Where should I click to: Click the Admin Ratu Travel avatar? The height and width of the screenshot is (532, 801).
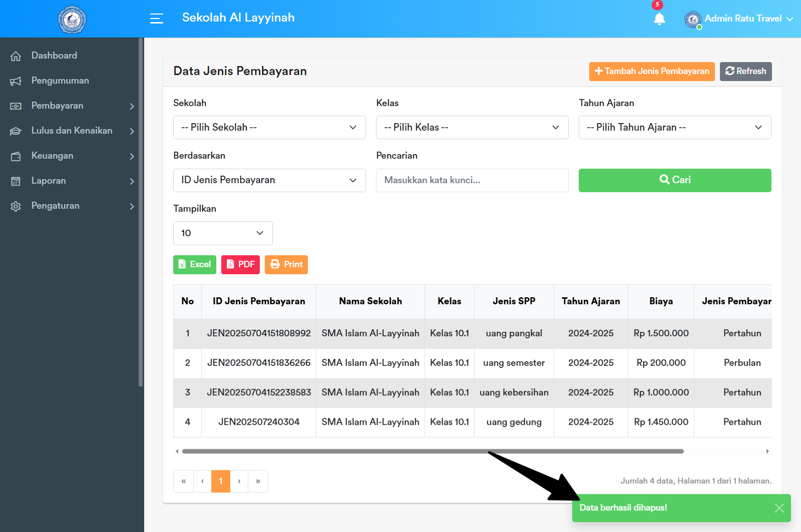(x=693, y=20)
